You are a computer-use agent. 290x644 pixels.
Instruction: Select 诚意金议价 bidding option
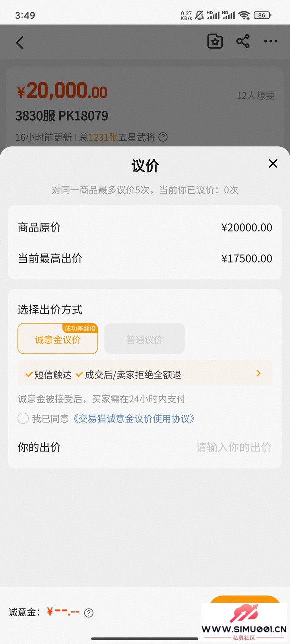click(58, 339)
